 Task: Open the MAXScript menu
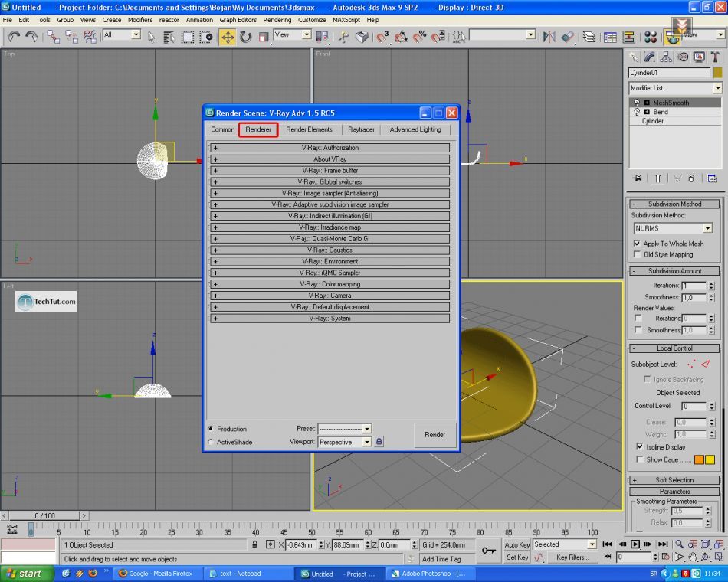pyautogui.click(x=346, y=20)
